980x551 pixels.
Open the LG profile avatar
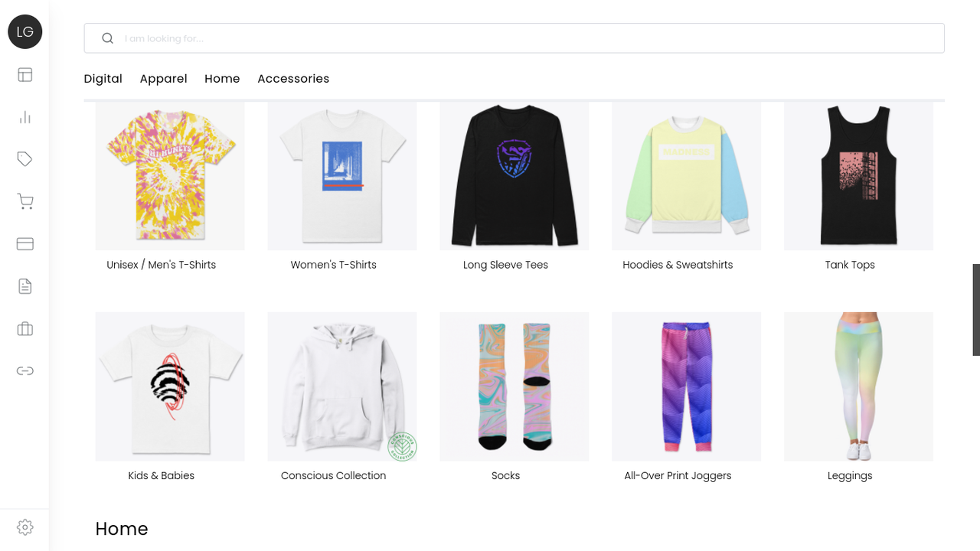24,31
